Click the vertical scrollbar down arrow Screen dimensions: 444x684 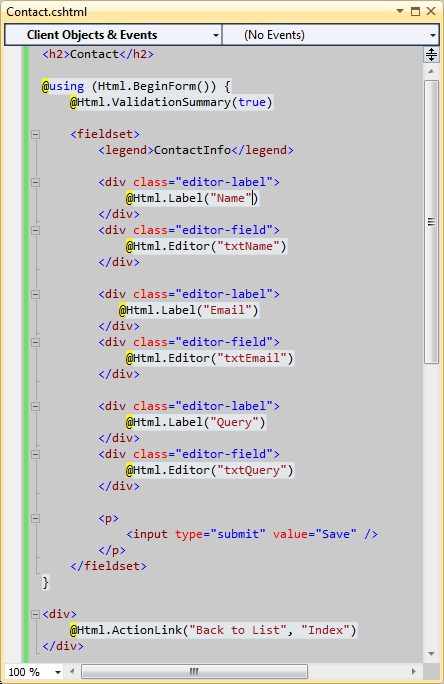pos(431,653)
